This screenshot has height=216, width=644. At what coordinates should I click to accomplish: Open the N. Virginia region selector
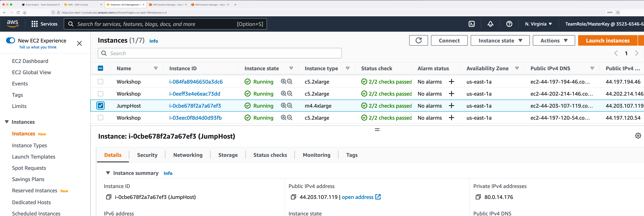tap(538, 24)
